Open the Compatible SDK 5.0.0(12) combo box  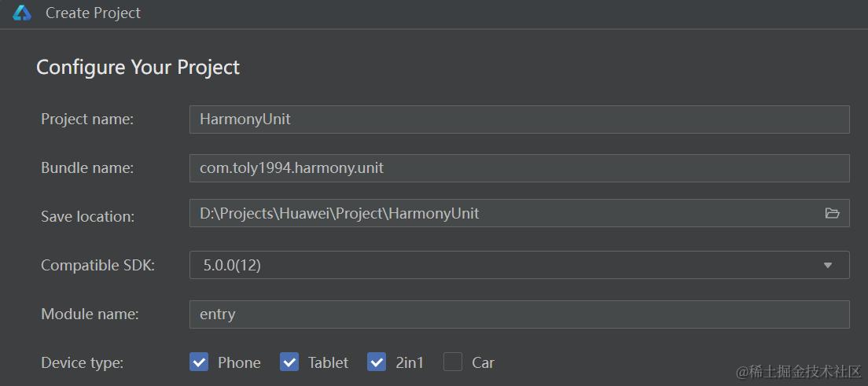503,265
